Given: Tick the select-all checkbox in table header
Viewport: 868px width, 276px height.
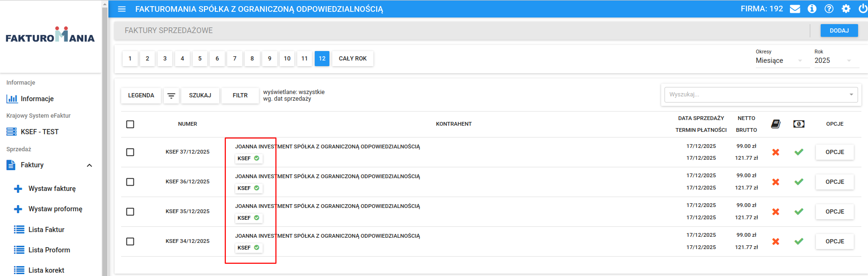Looking at the screenshot, I should (130, 124).
